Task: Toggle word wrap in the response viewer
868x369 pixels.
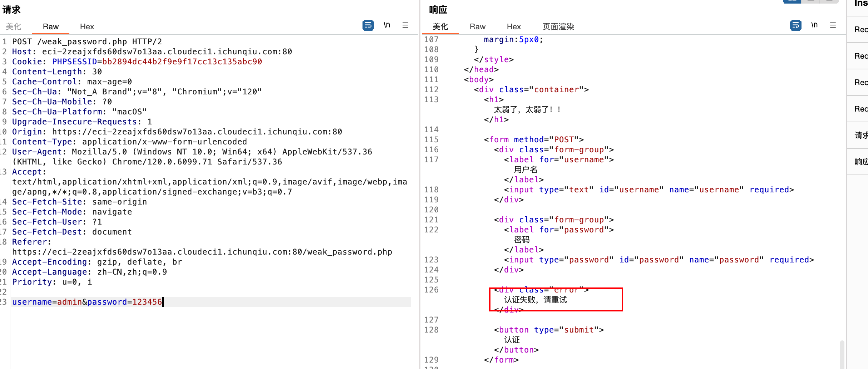Action: coord(795,25)
